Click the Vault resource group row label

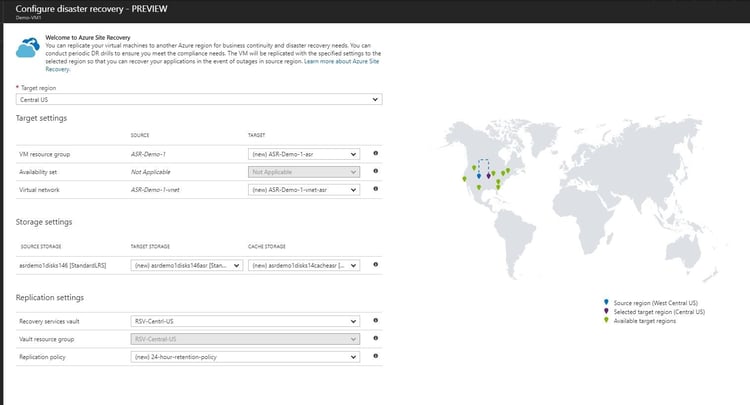(x=46, y=339)
